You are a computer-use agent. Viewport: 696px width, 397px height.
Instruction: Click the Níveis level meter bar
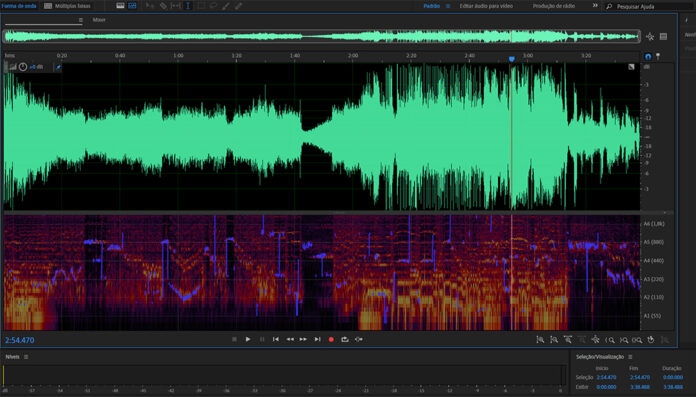(284, 375)
